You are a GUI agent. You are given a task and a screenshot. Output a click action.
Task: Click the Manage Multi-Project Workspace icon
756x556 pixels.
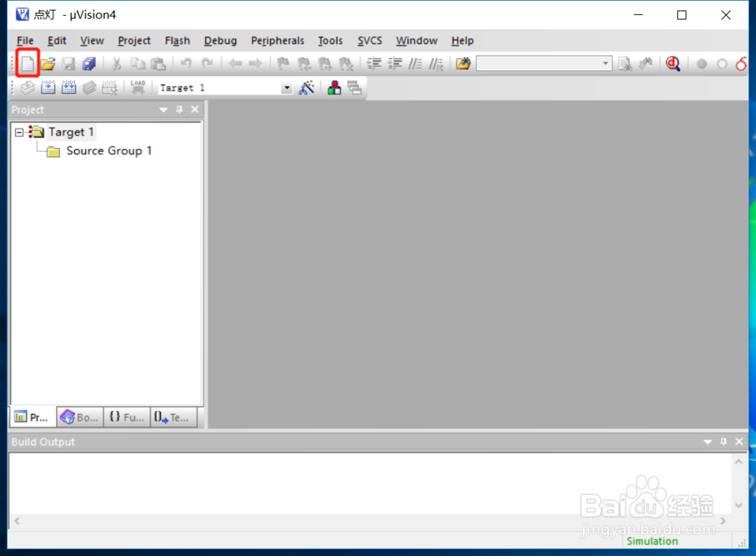(355, 88)
